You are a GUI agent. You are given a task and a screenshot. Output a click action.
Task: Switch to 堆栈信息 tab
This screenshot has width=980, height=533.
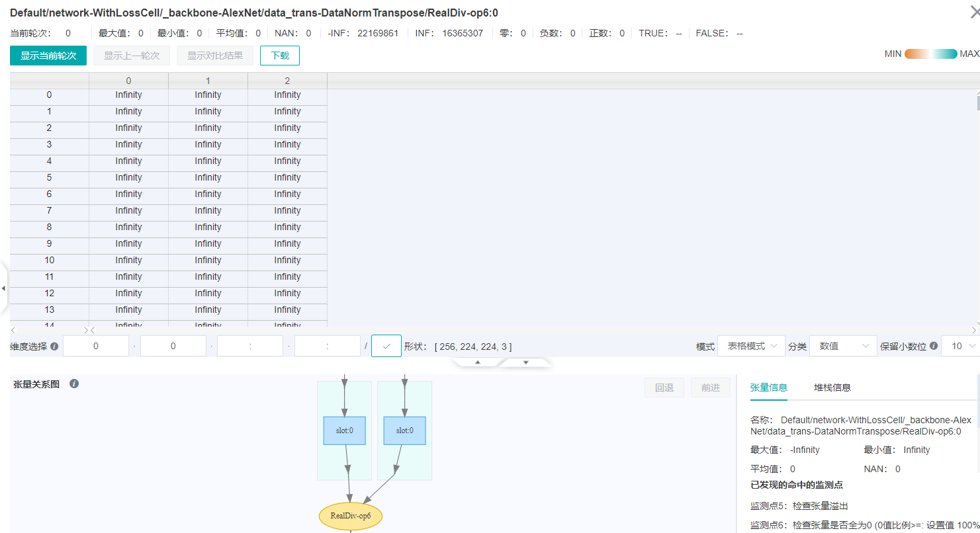pyautogui.click(x=832, y=388)
